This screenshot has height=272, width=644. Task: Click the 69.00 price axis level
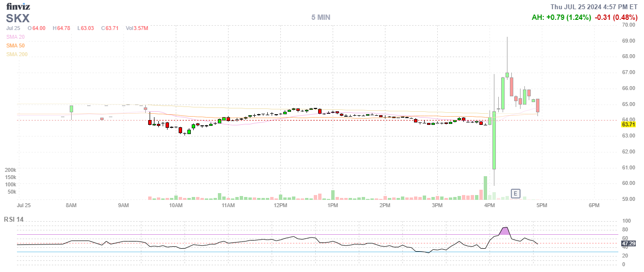(x=629, y=41)
